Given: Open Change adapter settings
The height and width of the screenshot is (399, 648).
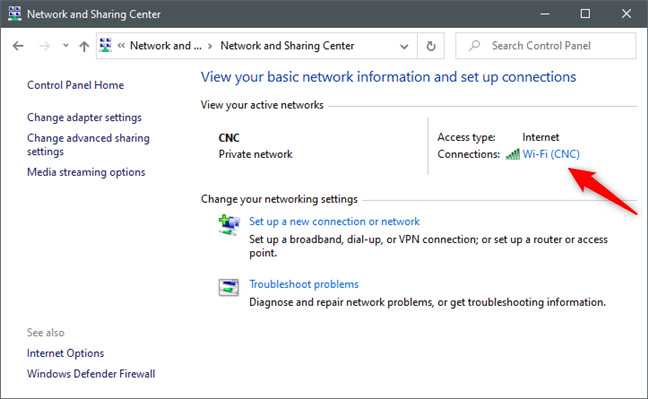Looking at the screenshot, I should click(x=84, y=117).
